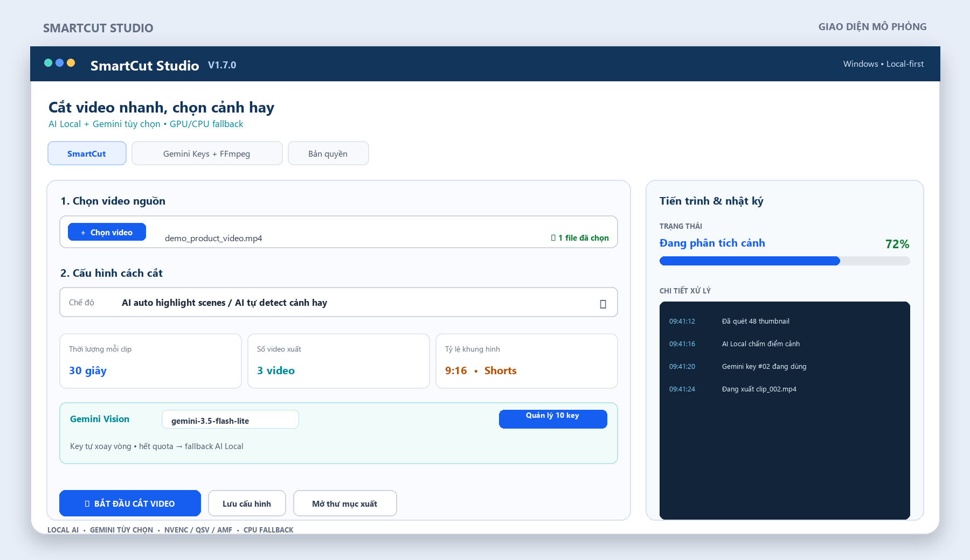Click log entry 'AI Local chấm điểm cảnh'
The width and height of the screenshot is (970, 560).
tap(761, 344)
